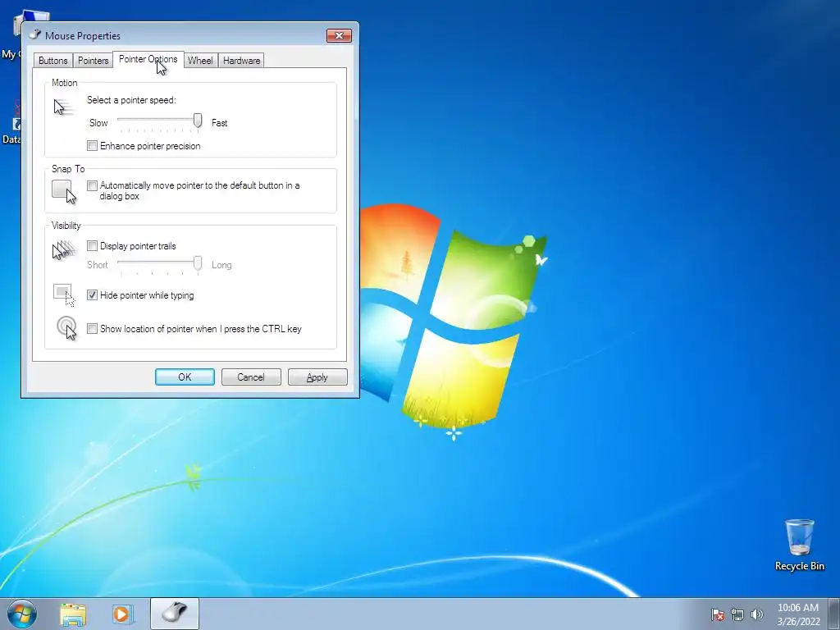The image size is (840, 630).
Task: Click the pointer trails illustration icon
Action: [x=64, y=249]
